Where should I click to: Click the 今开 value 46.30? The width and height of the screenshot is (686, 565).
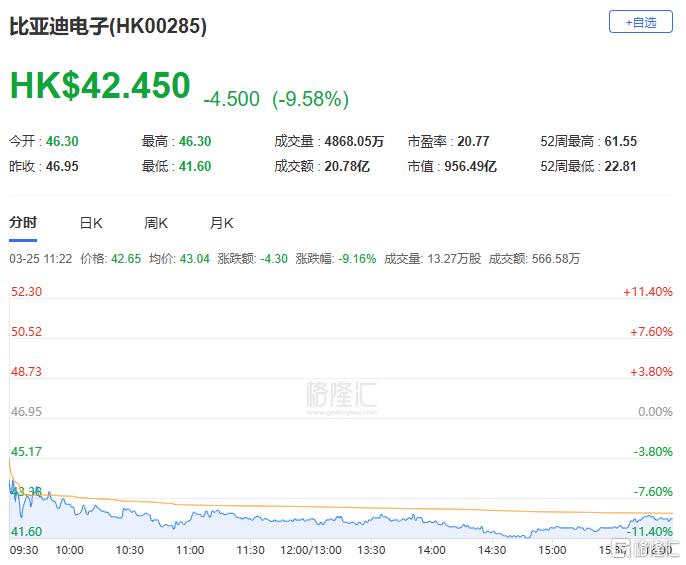click(62, 141)
